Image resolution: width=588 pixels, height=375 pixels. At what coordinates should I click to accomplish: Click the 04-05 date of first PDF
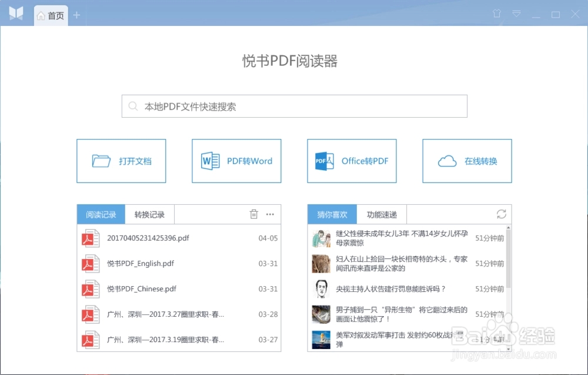(x=268, y=238)
